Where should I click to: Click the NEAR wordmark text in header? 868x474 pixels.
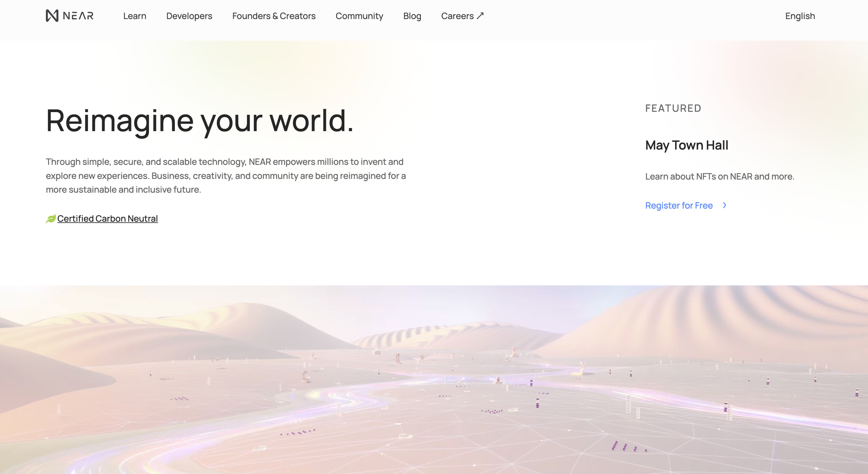click(x=78, y=16)
